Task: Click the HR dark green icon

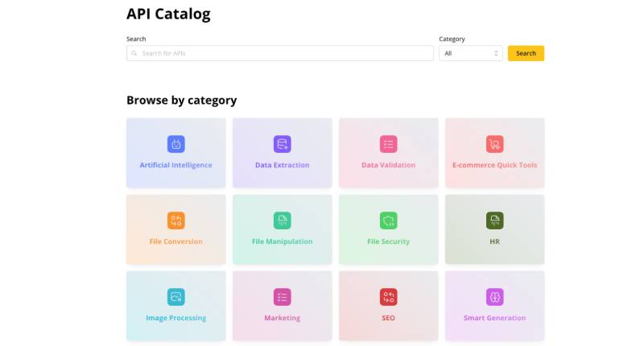Action: [x=494, y=220]
